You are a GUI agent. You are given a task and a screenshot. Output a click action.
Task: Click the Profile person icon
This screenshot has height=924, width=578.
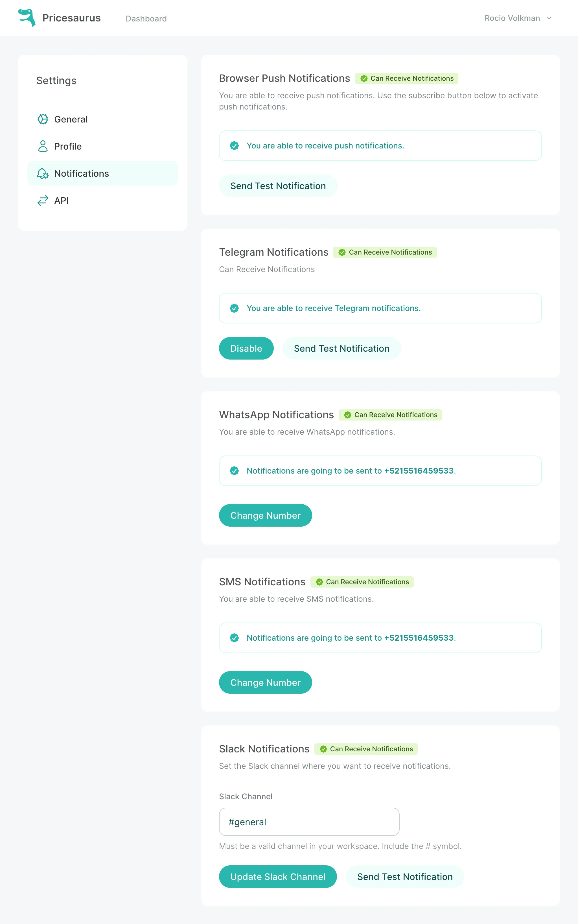click(43, 146)
